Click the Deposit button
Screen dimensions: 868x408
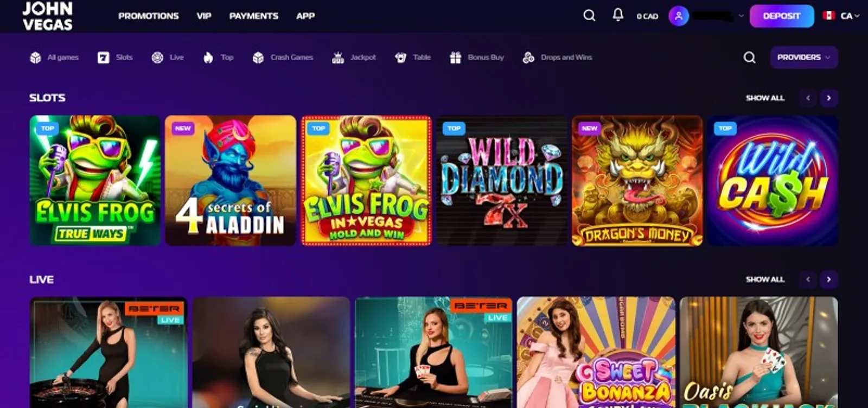click(x=781, y=16)
